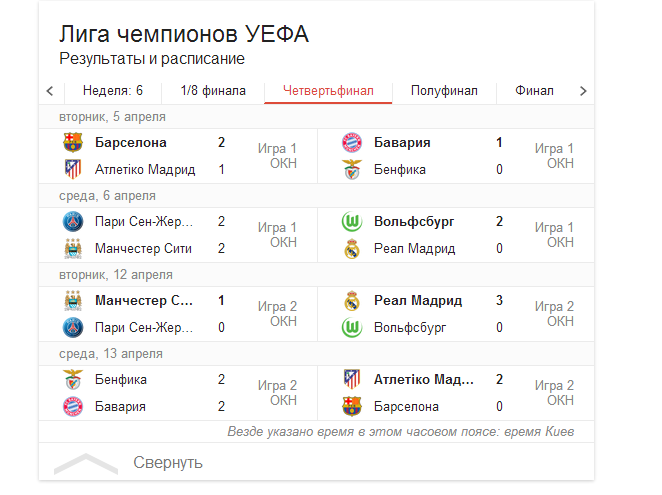The height and width of the screenshot is (495, 662).
Task: Click the Свернуть text link
Action: (168, 463)
